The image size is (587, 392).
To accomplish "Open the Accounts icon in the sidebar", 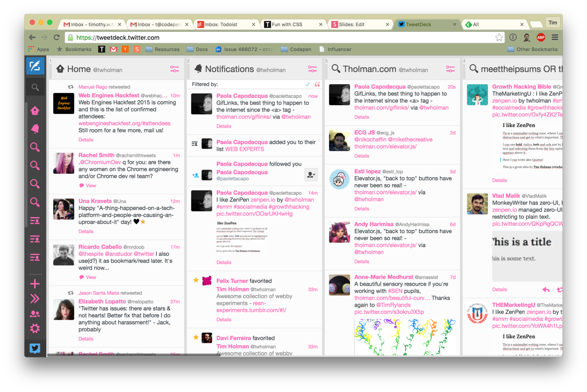I will click(x=35, y=314).
